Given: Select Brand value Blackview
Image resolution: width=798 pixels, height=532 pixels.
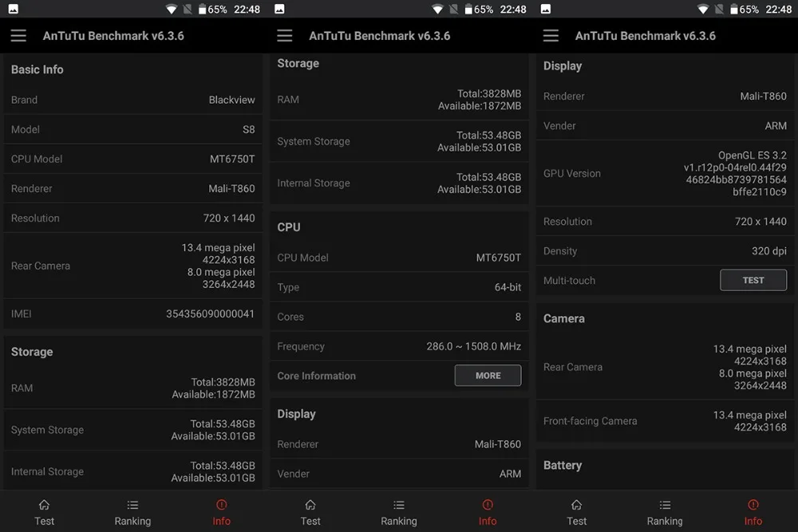Looking at the screenshot, I should click(x=231, y=100).
